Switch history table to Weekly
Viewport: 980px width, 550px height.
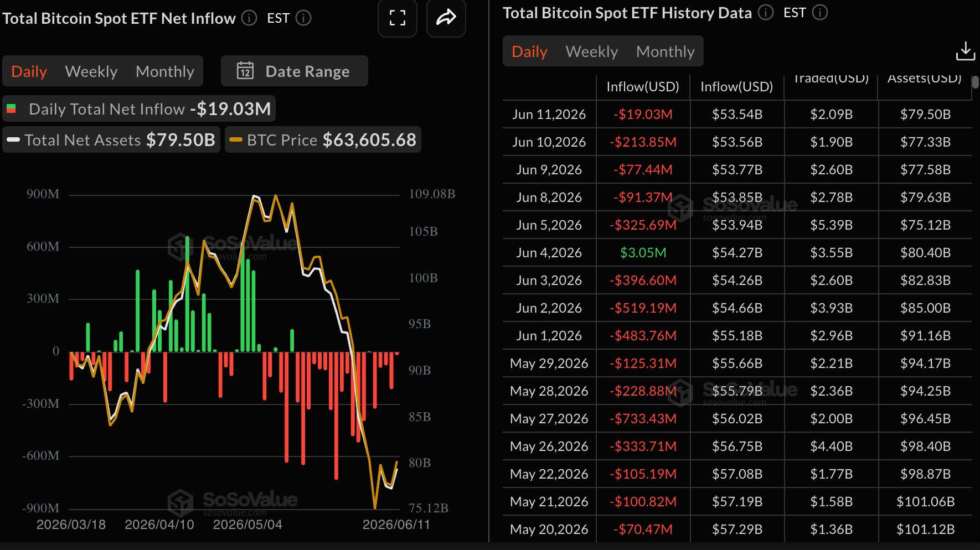(592, 51)
